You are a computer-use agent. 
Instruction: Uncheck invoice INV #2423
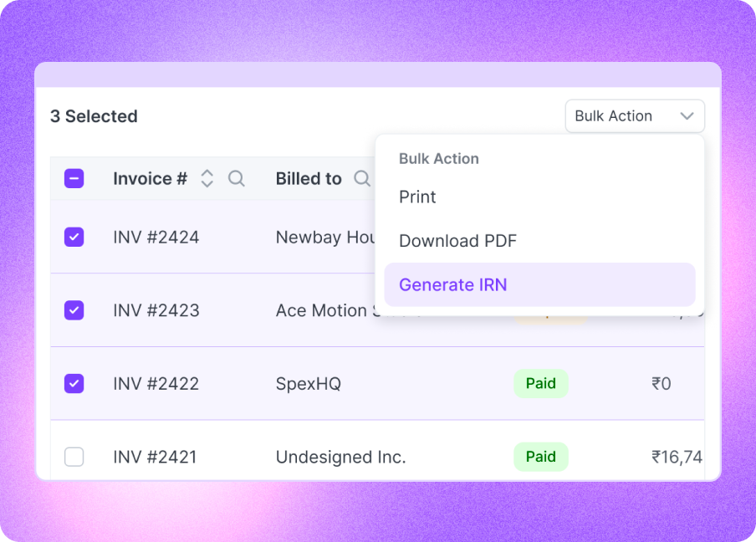coord(74,310)
